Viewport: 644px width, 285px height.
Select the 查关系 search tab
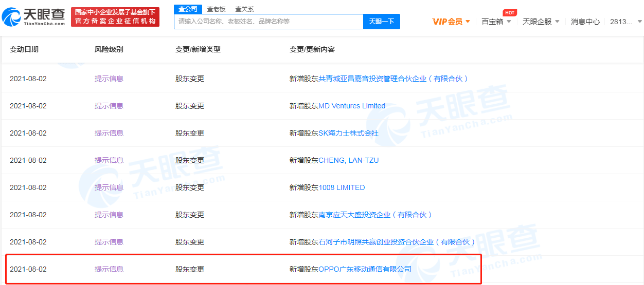(x=244, y=9)
